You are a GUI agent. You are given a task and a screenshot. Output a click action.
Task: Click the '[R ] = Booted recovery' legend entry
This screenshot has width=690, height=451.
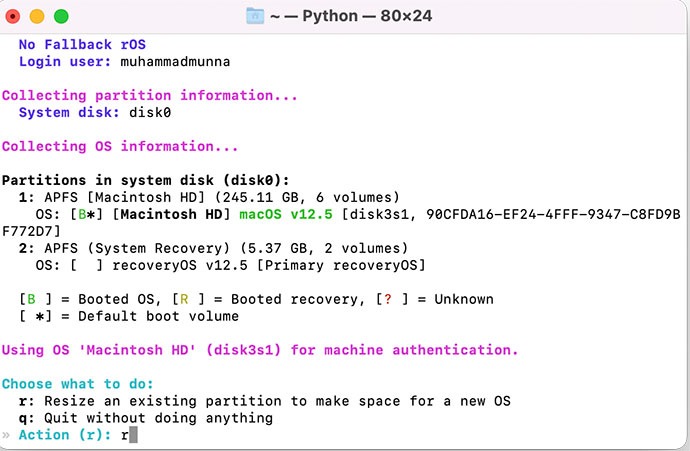pos(268,299)
